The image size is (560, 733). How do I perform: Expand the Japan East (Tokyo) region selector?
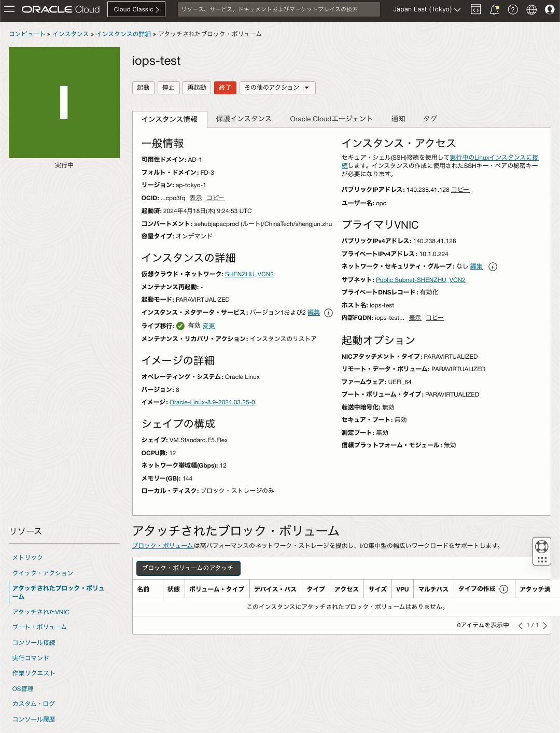pos(426,9)
